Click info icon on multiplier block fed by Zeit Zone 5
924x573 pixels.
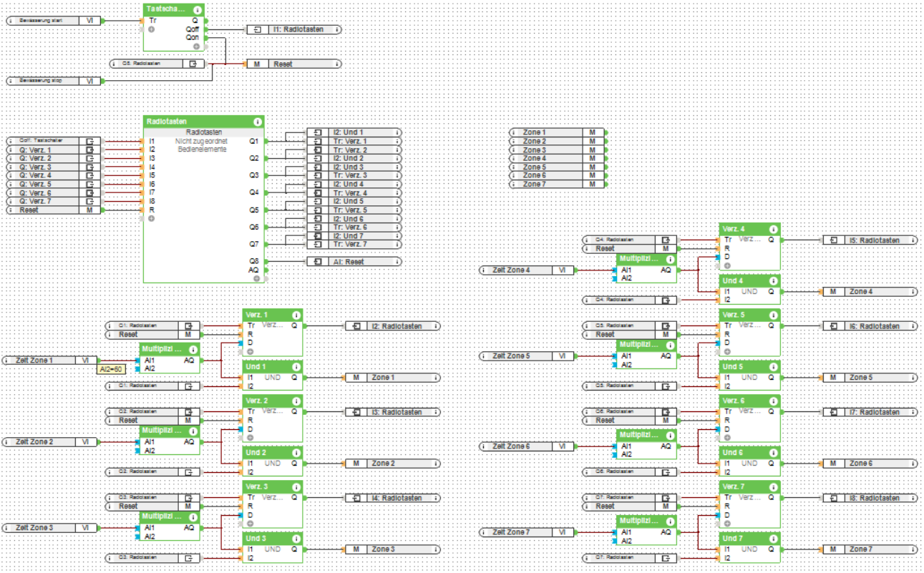(x=670, y=345)
